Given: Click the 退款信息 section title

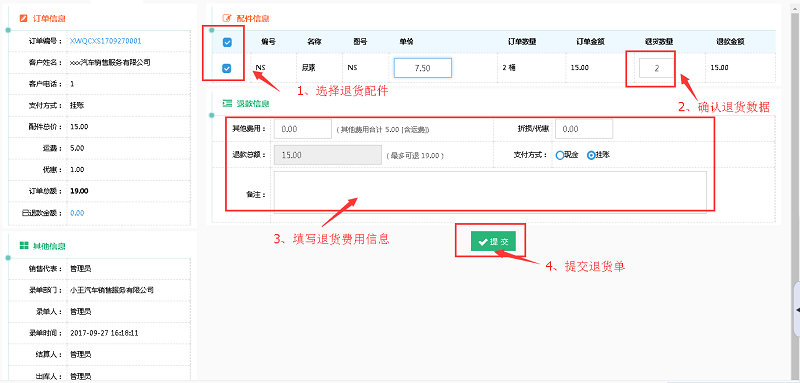Looking at the screenshot, I should pyautogui.click(x=253, y=104).
